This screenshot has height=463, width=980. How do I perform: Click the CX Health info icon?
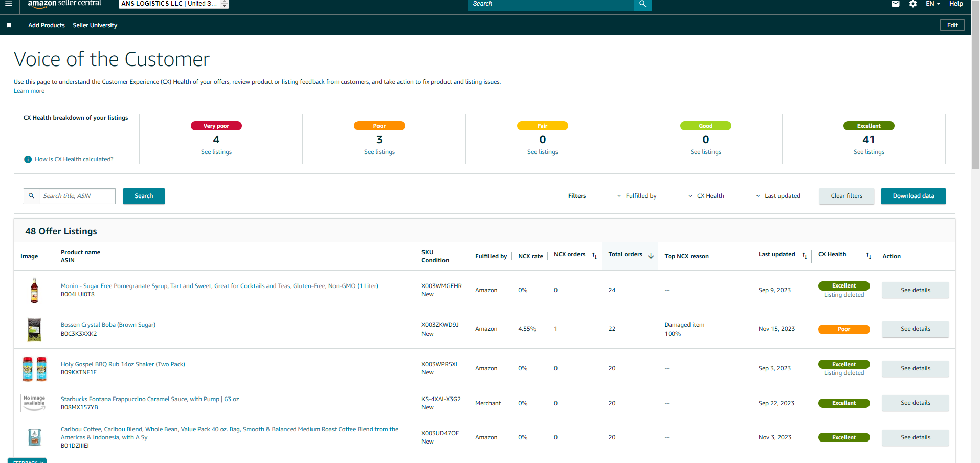[x=28, y=159]
